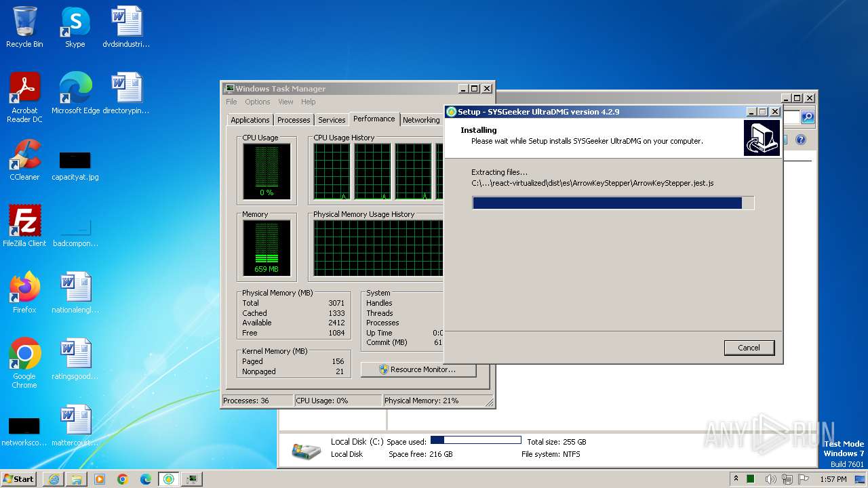
Task: Open the Recycle Bin desktop icon
Action: (24, 27)
